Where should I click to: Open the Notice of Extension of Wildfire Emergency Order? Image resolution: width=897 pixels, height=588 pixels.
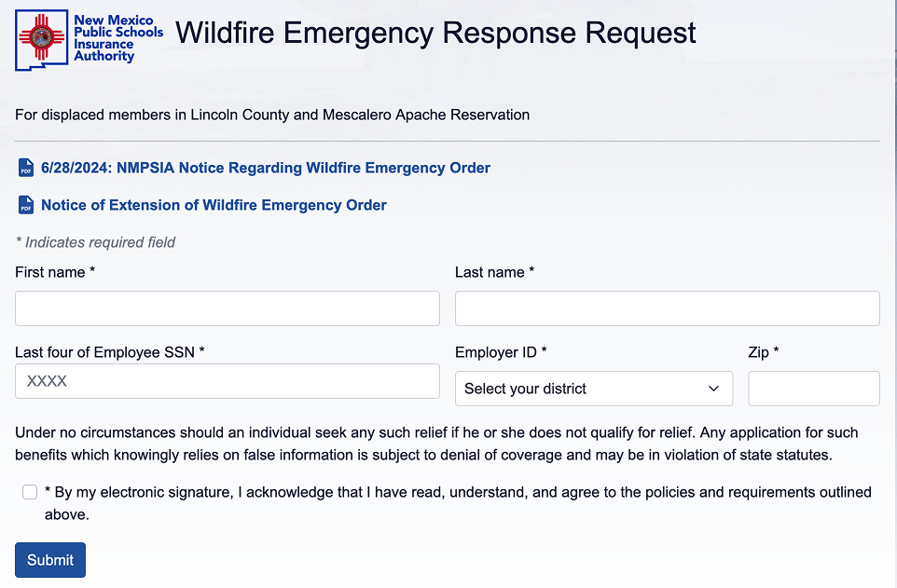[212, 205]
